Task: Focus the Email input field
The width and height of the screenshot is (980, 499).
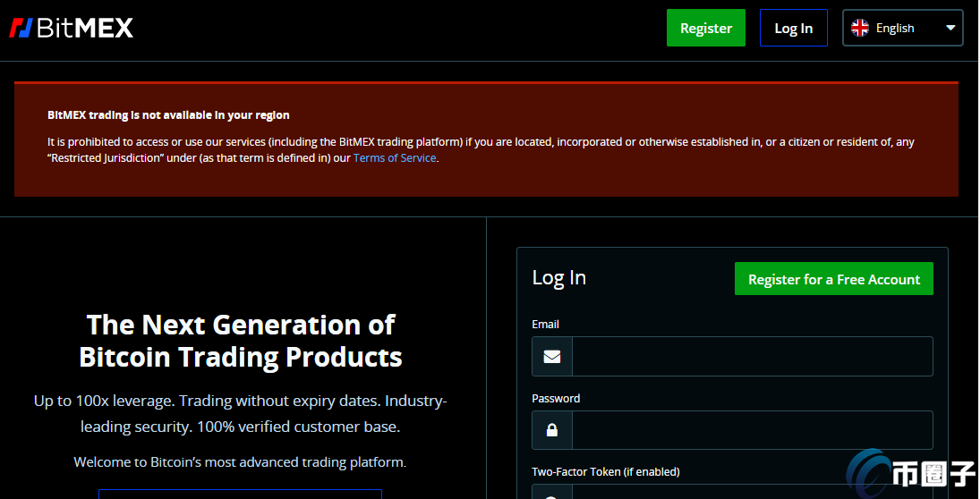Action: [x=752, y=357]
